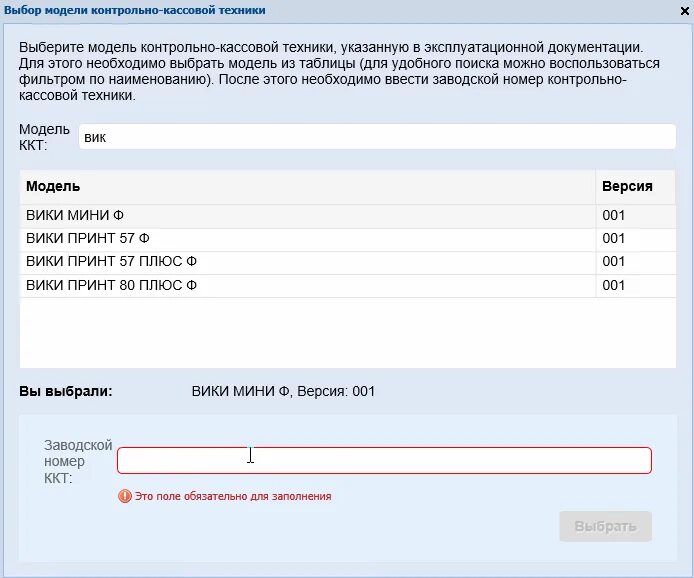Click the Выбрать button
694x578 pixels.
605,526
